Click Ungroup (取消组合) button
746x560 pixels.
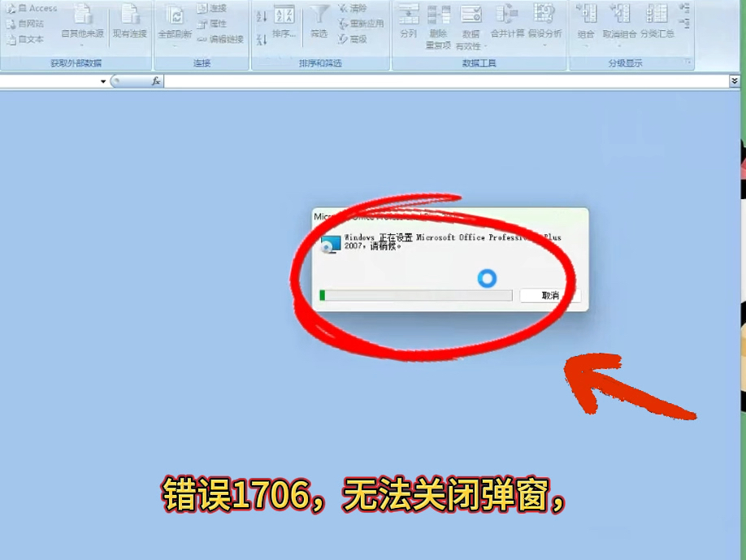(x=619, y=24)
